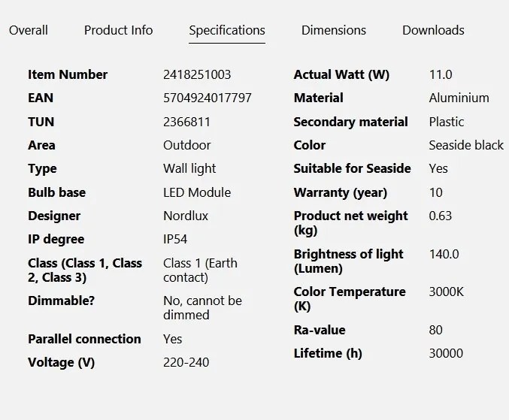The height and width of the screenshot is (420, 509).
Task: Go to the Dimensions tab
Action: tap(334, 30)
